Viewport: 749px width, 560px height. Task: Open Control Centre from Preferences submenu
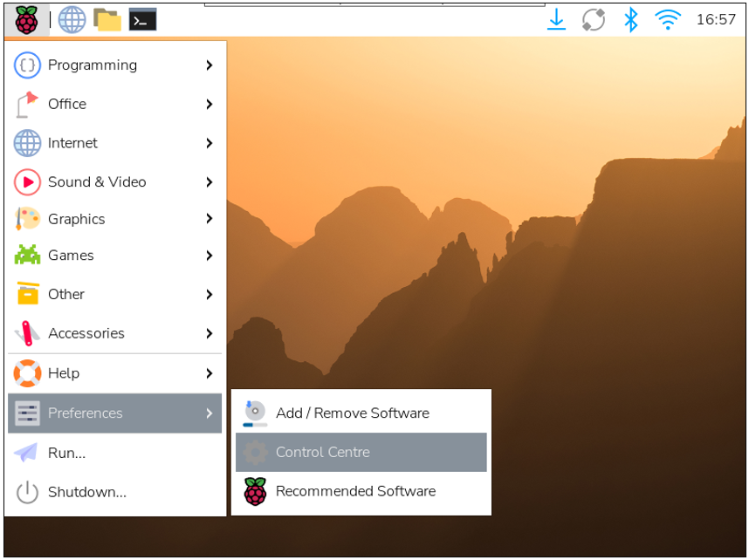point(361,452)
